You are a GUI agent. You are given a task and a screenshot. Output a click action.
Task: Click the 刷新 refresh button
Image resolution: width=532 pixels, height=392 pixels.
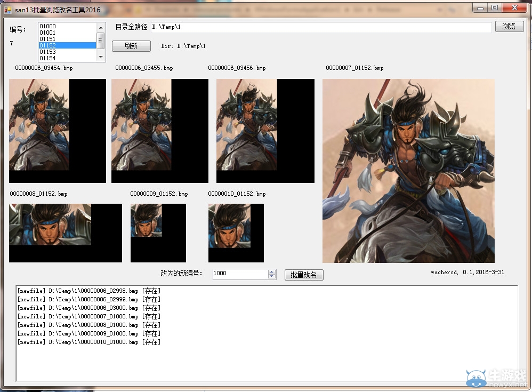(131, 46)
